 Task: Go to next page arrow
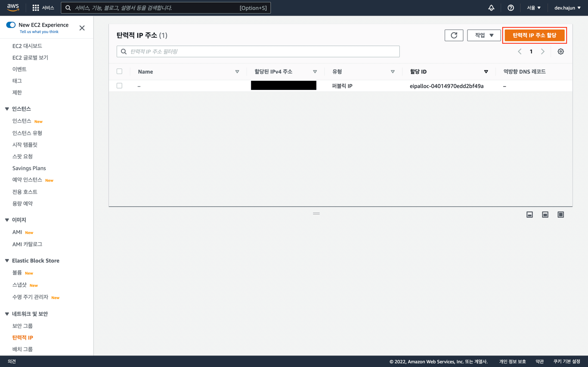coord(543,52)
